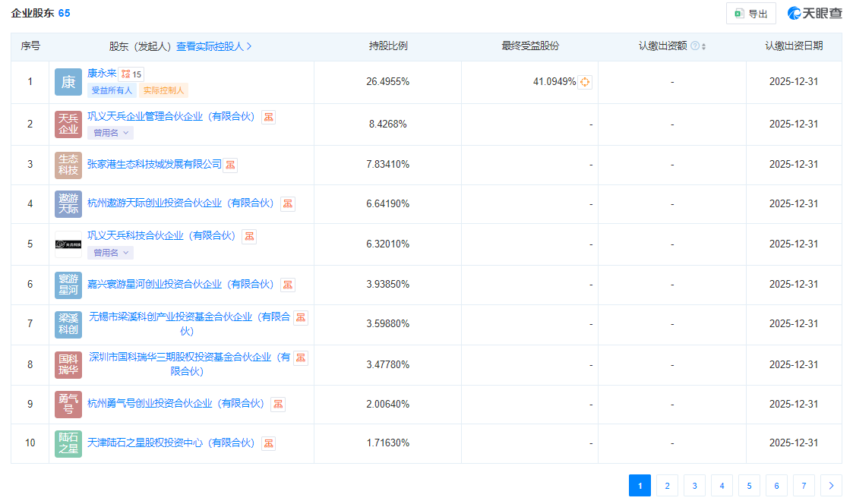Open equity structure icon for 嘉兴寰游星河创业投资

[288, 285]
